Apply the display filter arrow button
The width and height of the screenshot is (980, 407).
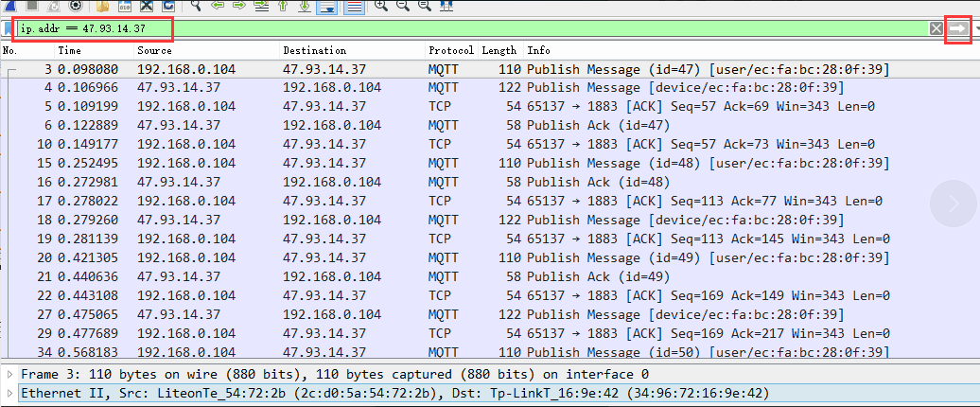(957, 28)
